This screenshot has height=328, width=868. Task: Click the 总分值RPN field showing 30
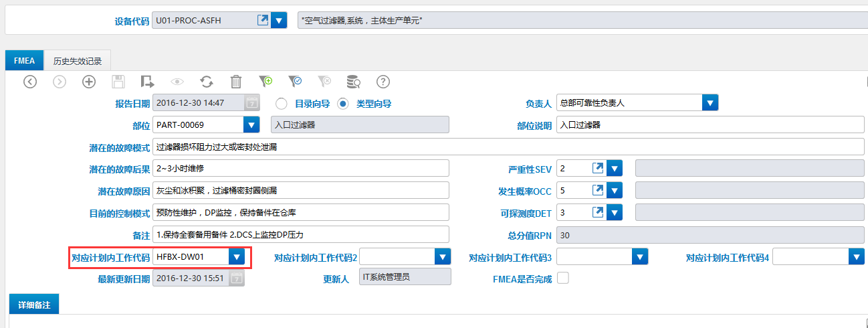(x=711, y=235)
